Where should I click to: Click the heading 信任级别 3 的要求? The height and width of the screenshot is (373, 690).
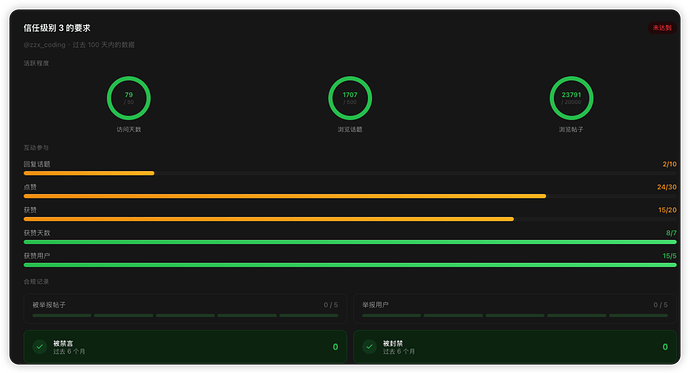point(57,28)
